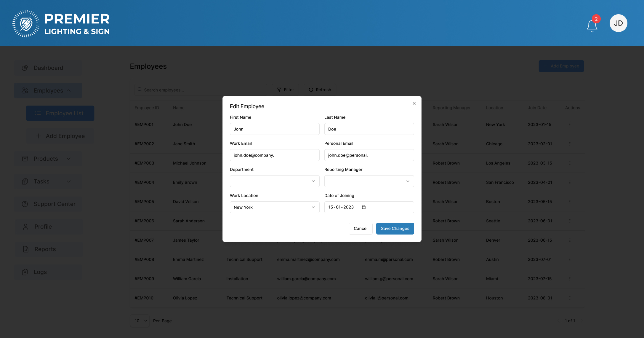Viewport: 644px width, 338px height.
Task: Open actions menu for Olivia Lopez row
Action: point(570,298)
